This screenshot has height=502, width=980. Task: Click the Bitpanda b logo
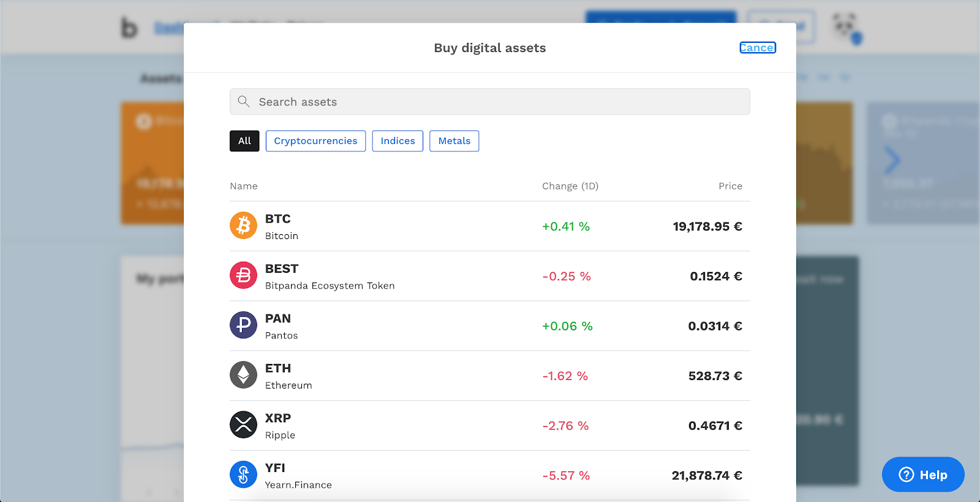[129, 28]
